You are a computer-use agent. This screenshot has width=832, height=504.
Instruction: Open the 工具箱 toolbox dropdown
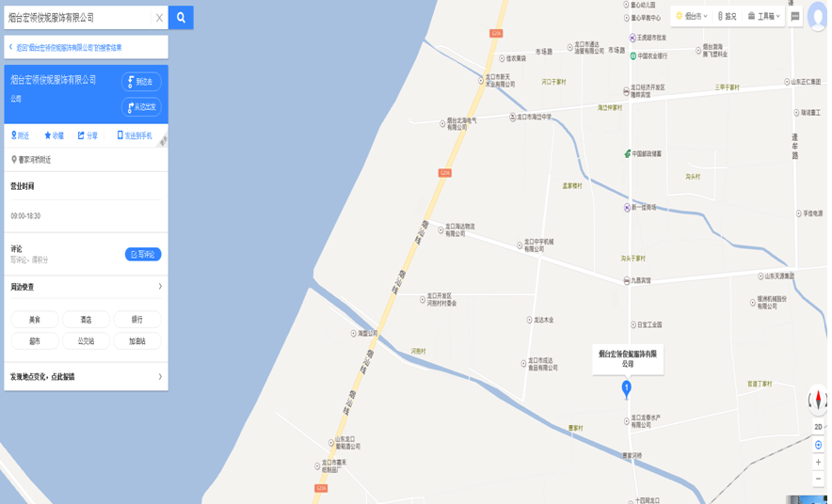coord(763,16)
